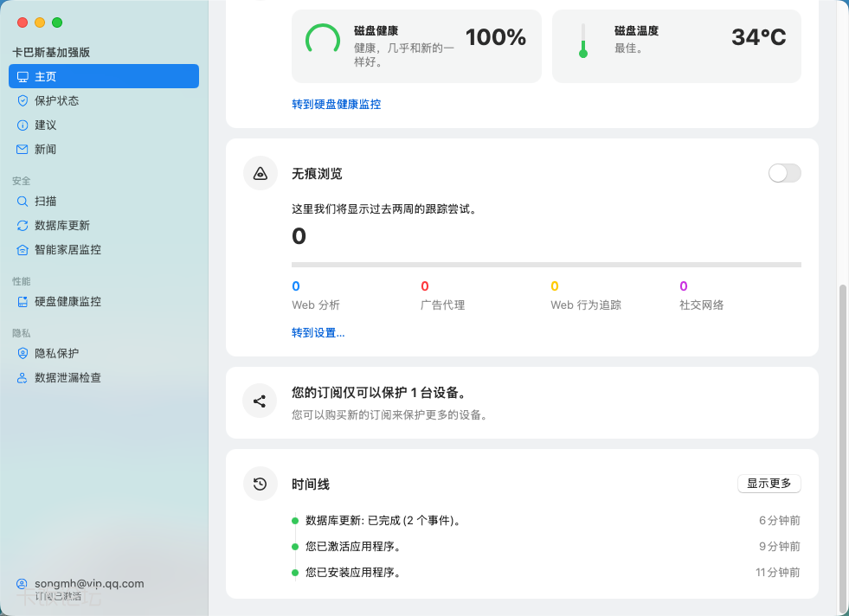Click the share icon beside subscription notice

pyautogui.click(x=260, y=401)
